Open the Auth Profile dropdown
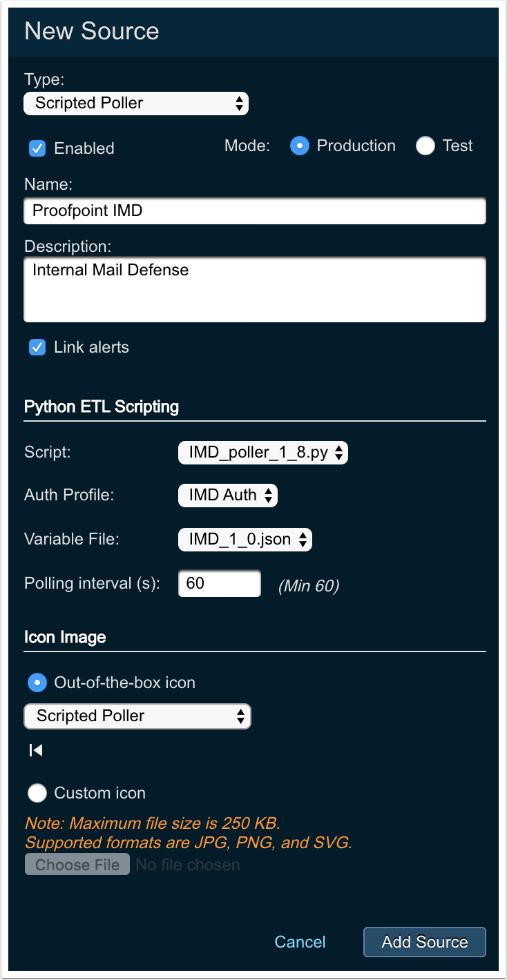Image resolution: width=507 pixels, height=980 pixels. tap(228, 496)
